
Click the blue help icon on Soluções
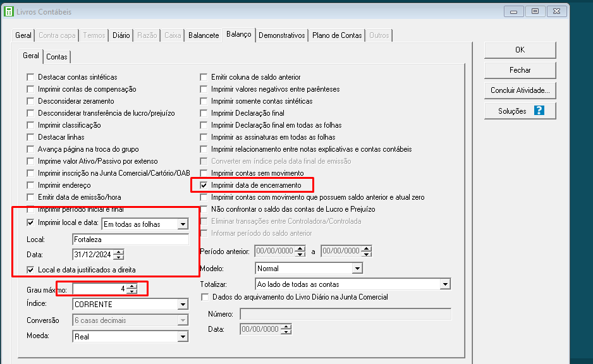pos(539,111)
